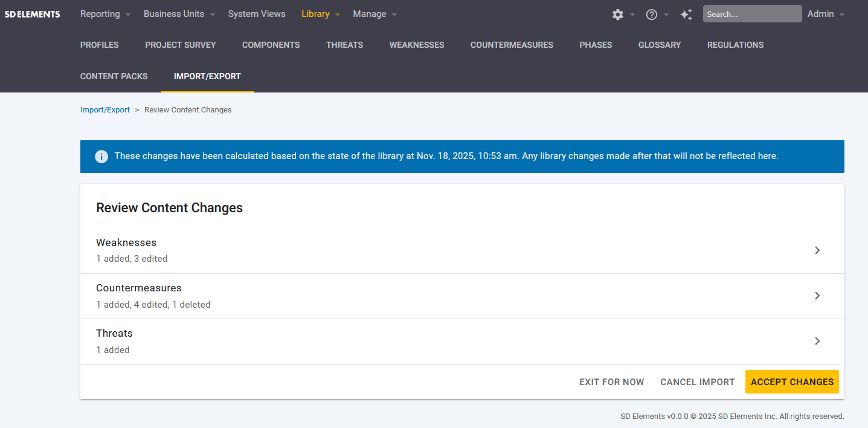
Task: Click the AI sparkle icon
Action: coord(686,15)
